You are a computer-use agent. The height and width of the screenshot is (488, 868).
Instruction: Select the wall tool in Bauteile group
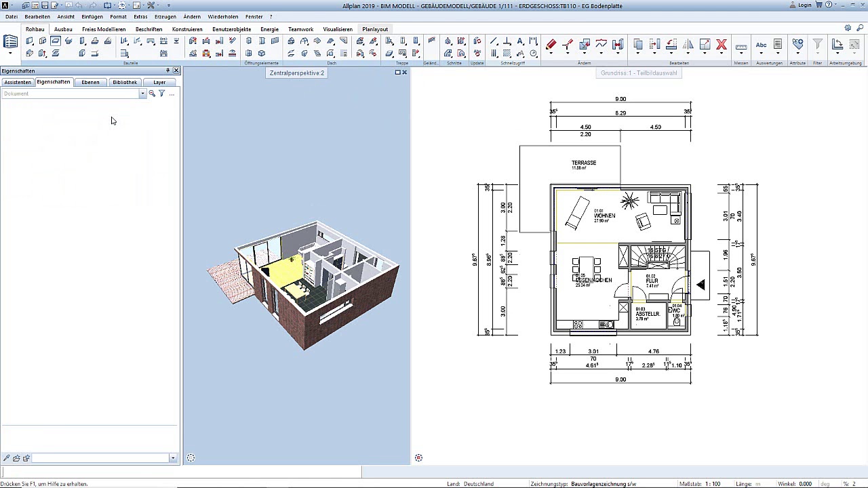[29, 41]
